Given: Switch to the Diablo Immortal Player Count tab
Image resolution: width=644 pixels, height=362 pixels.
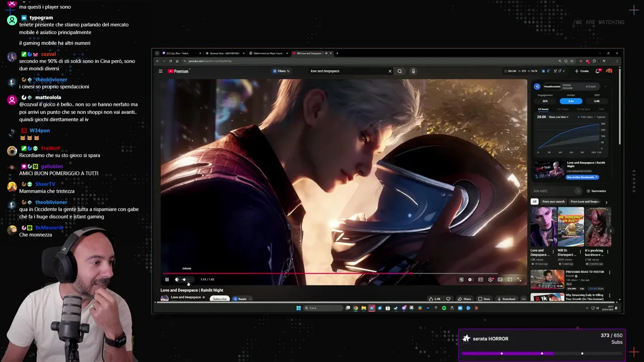Looking at the screenshot, I should (x=268, y=53).
